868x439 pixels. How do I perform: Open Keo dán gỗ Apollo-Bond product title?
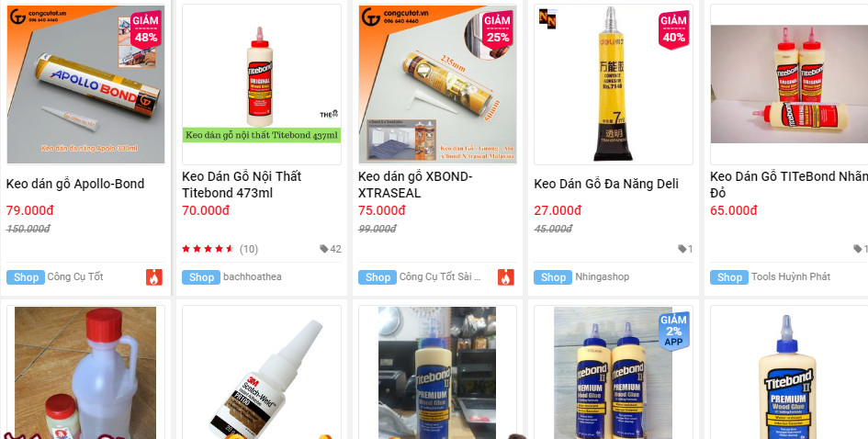pos(75,184)
